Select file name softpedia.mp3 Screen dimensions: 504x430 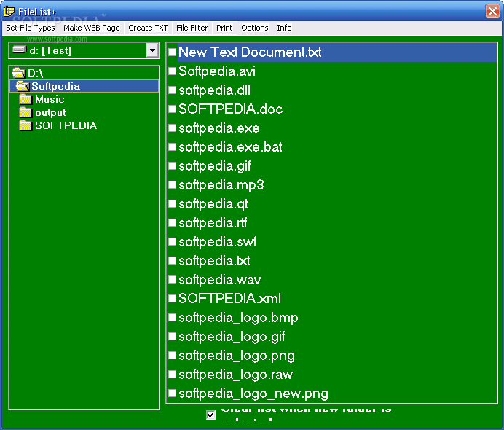point(221,185)
